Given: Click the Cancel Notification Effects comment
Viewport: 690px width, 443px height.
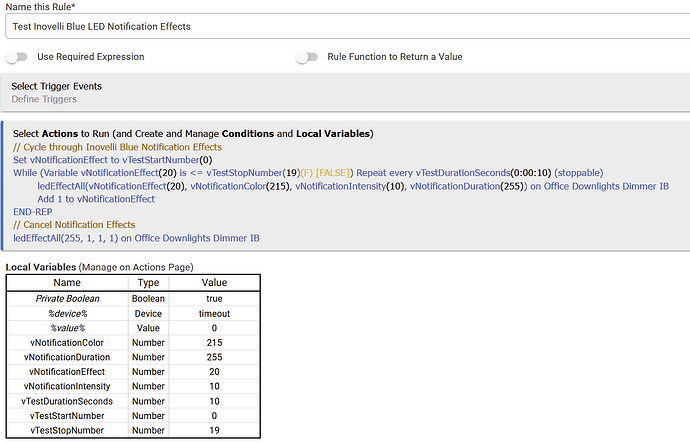Looking at the screenshot, I should (74, 225).
